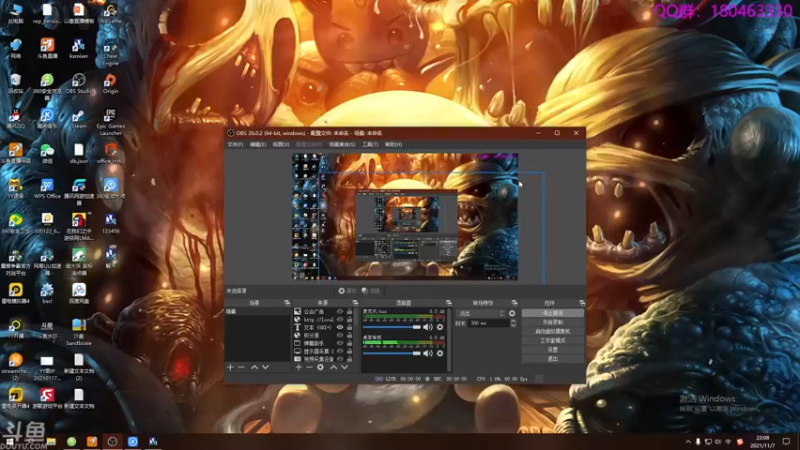Viewport: 800px width, 450px height.
Task: Toggle lock on 弹幕助手 source
Action: pyautogui.click(x=349, y=343)
